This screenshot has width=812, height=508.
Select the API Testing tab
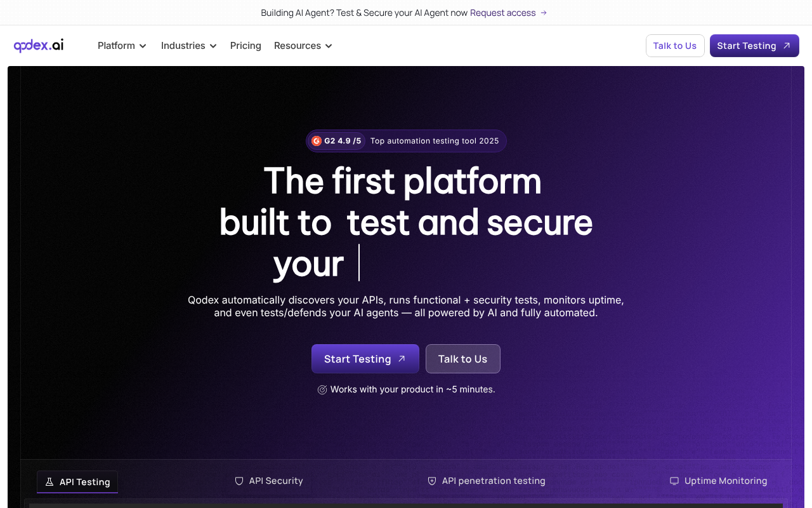point(77,482)
